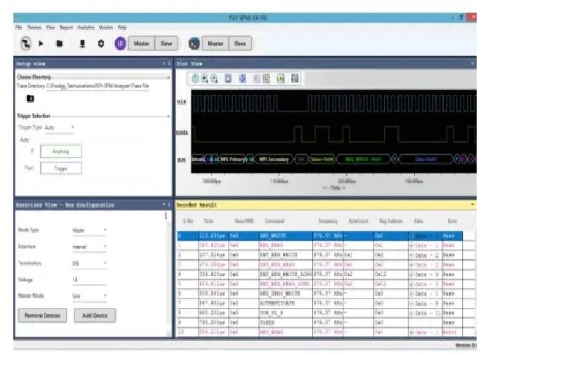Open the Interface Internal dropdown

pyautogui.click(x=90, y=247)
